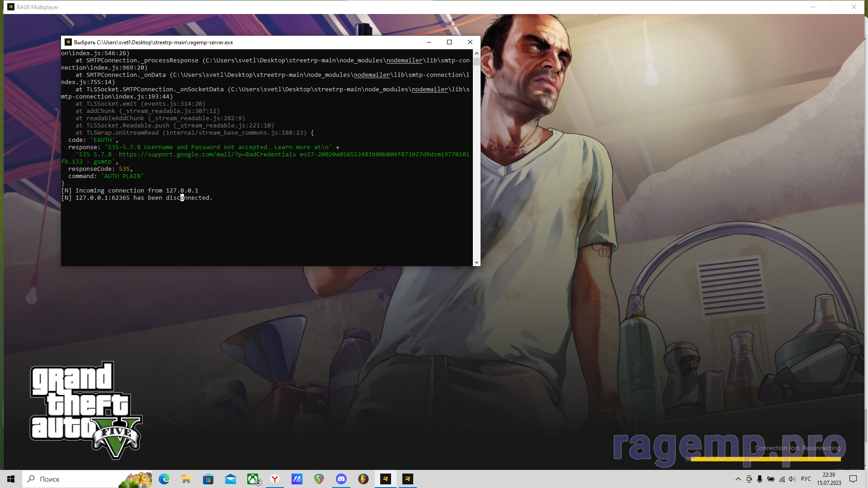
Task: Click the Поиск taskbar search box
Action: 87,479
